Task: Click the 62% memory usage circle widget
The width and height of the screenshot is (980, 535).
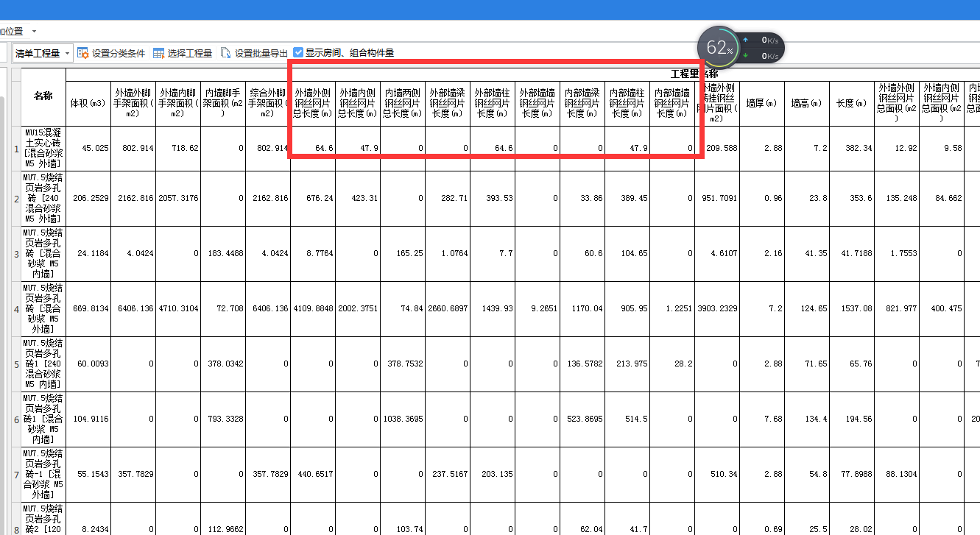Action: [x=719, y=48]
